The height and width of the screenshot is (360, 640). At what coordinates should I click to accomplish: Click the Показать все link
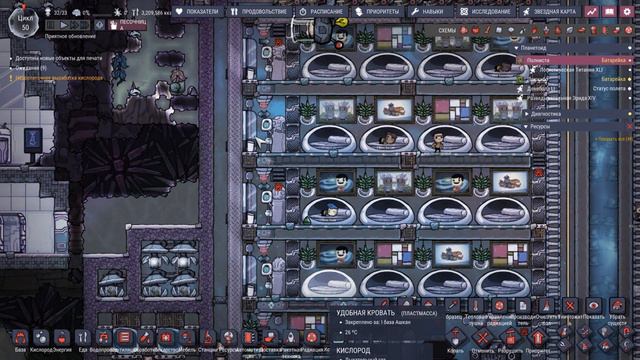click(x=613, y=139)
